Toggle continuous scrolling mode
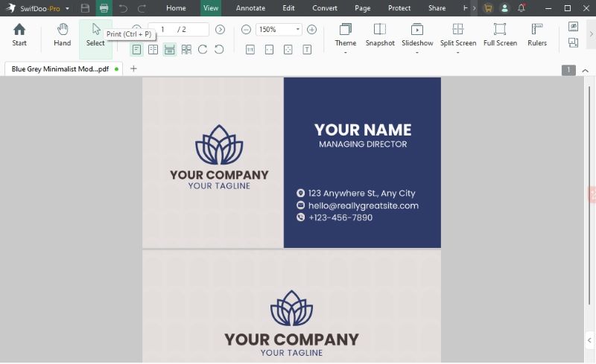 pyautogui.click(x=170, y=49)
